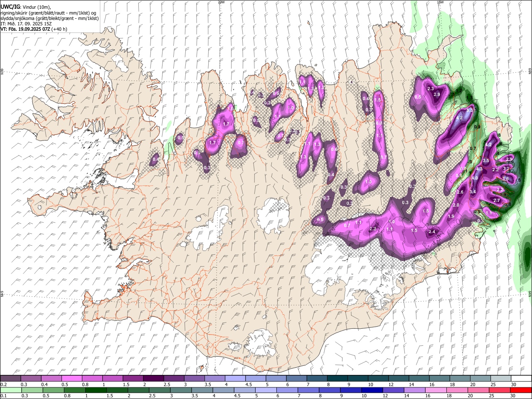This screenshot has width=532, height=399.
Task: Select the deep blue 10 swatch, lower legend
Action: [x=372, y=390]
